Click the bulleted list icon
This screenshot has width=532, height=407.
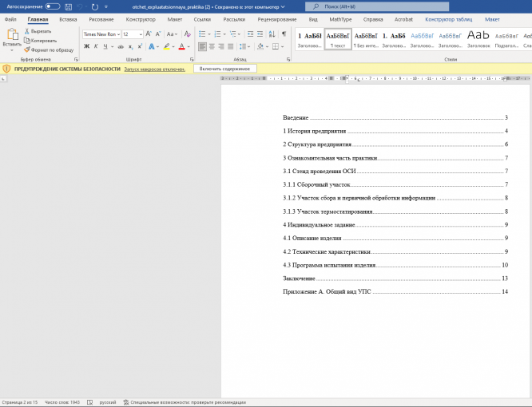[203, 34]
